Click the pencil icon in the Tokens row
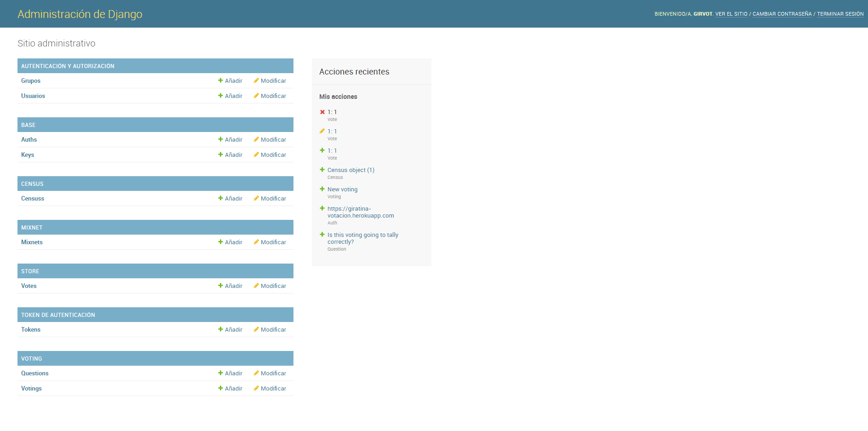 [x=256, y=329]
